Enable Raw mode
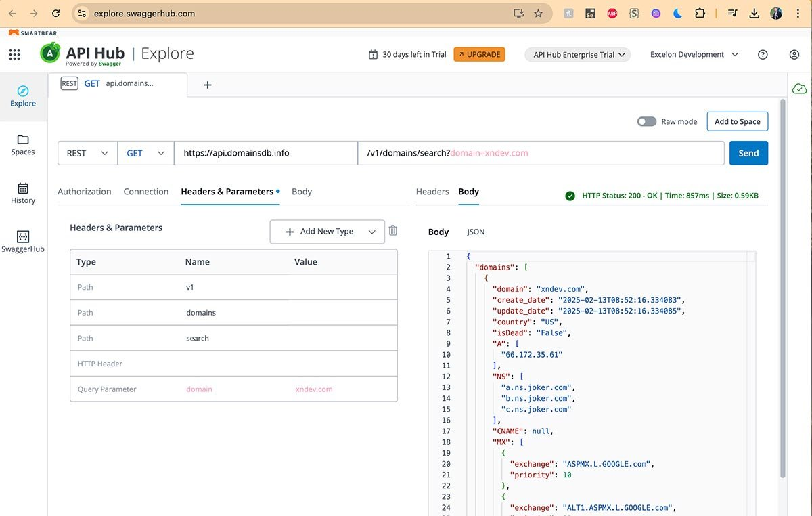Viewport: 812px width, 516px height. 646,121
